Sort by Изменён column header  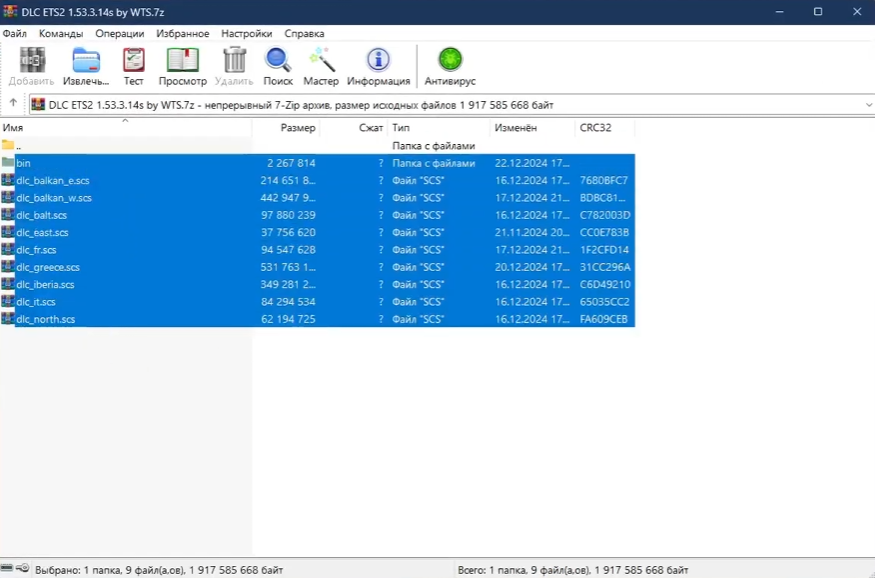532,128
